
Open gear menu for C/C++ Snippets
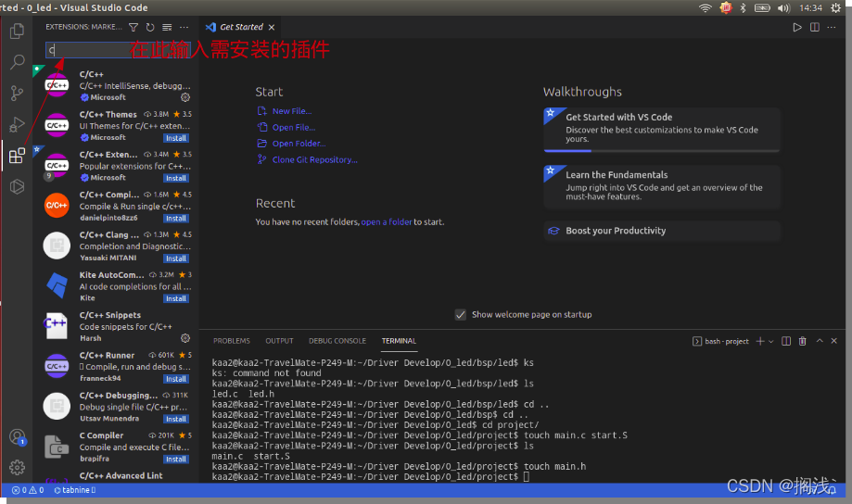point(185,338)
